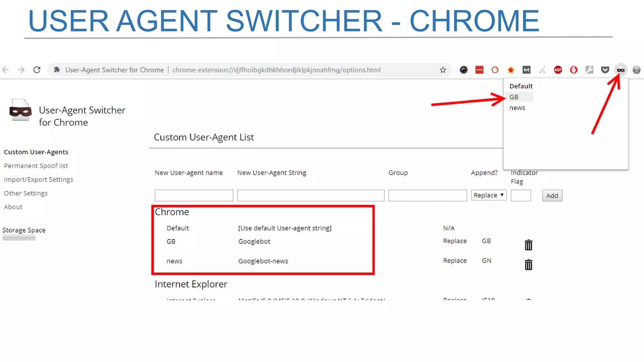Open the dark circular color extension icon
This screenshot has height=362, width=644.
tap(464, 70)
